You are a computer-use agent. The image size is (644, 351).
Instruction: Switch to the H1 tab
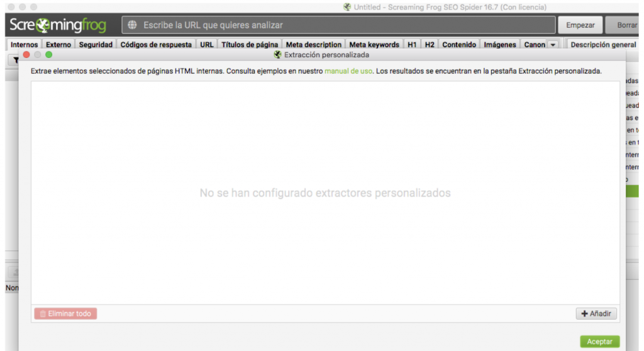tap(412, 45)
